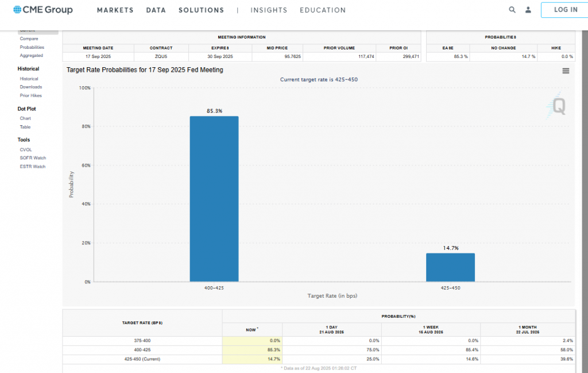Image resolution: width=588 pixels, height=373 pixels.
Task: Expand the EDUCATION menu
Action: (x=323, y=10)
